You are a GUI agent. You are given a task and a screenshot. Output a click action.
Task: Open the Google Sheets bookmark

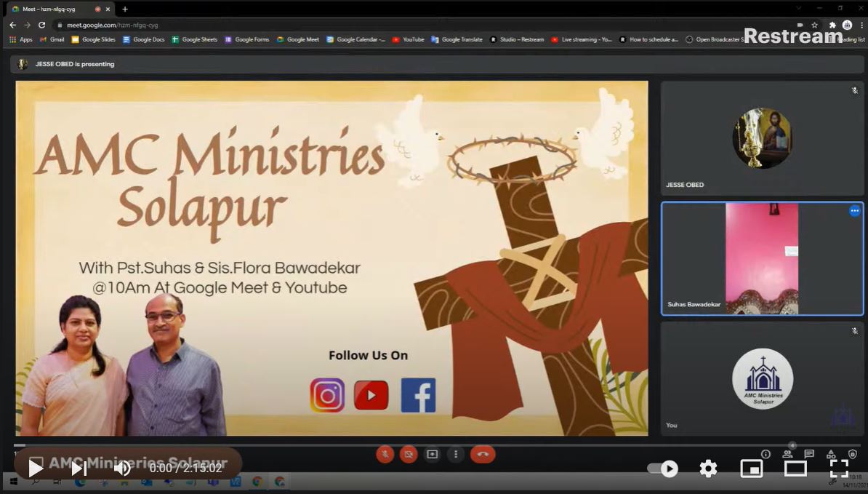point(194,39)
